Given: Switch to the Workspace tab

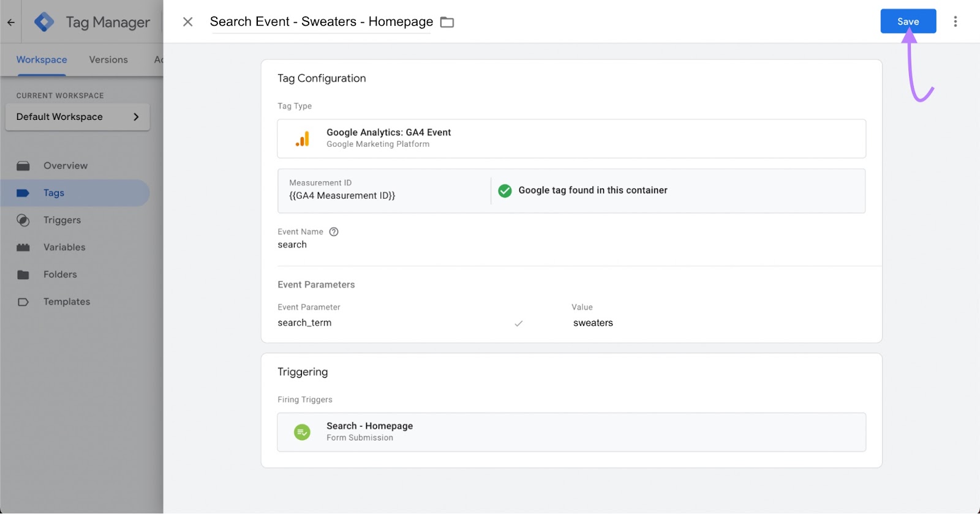Looking at the screenshot, I should coord(42,60).
